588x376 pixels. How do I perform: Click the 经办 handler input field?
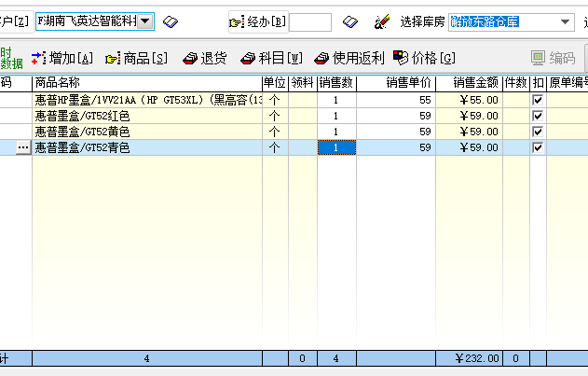310,22
